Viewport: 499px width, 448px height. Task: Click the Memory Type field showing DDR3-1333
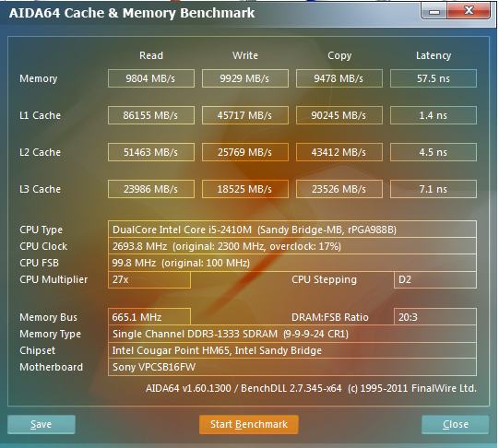[x=292, y=334]
